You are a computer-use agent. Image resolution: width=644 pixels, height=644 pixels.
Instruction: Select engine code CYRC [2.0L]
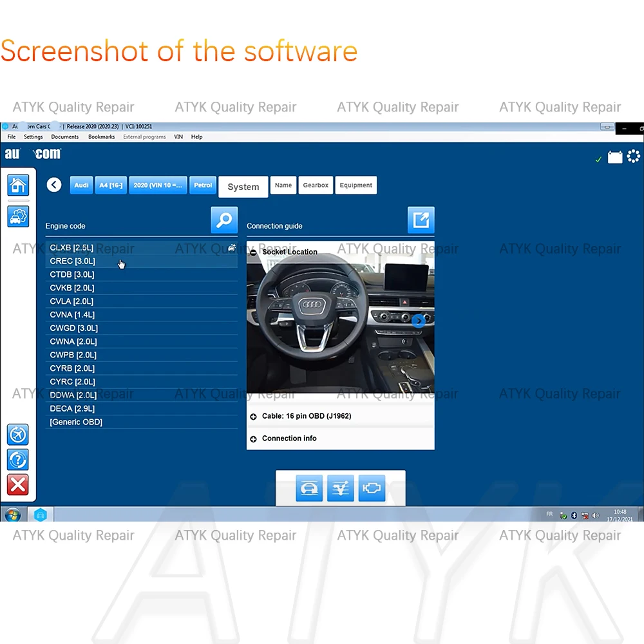(x=141, y=382)
